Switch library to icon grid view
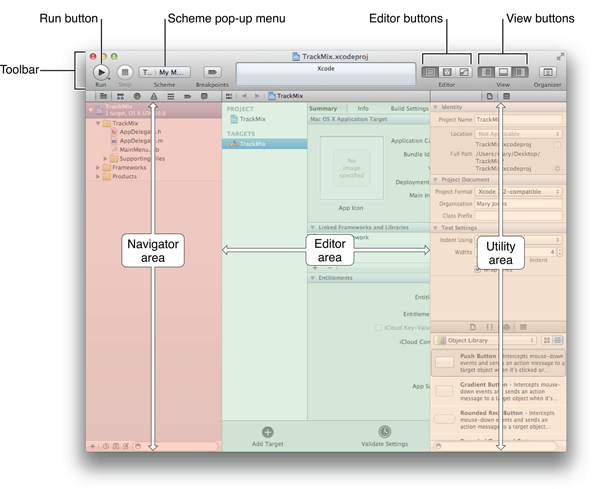Screen dimensions: 592x489 click(546, 341)
